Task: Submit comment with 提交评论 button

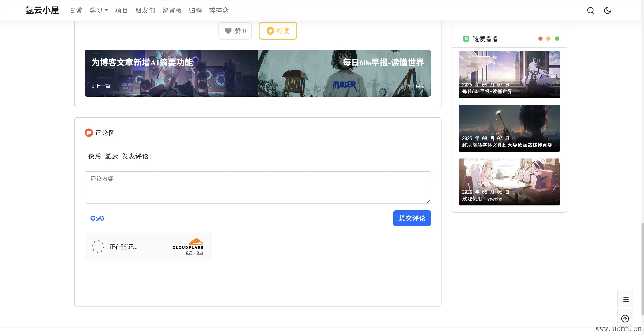Action: click(x=412, y=218)
